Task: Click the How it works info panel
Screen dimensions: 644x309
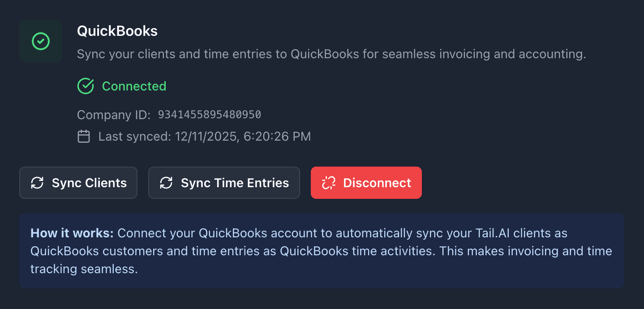Action: [322, 251]
